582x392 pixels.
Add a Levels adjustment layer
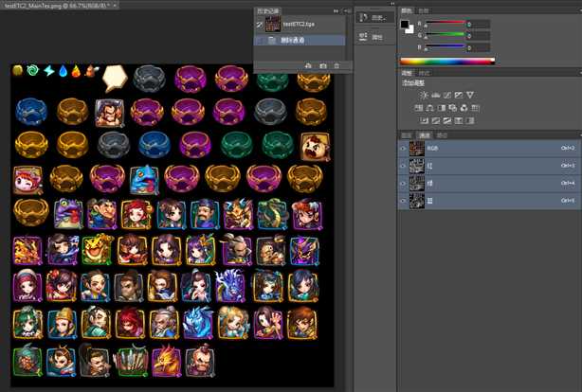(436, 96)
